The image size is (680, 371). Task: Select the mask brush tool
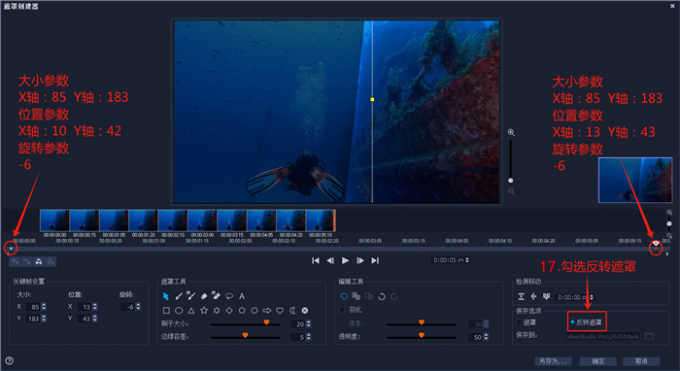click(179, 296)
